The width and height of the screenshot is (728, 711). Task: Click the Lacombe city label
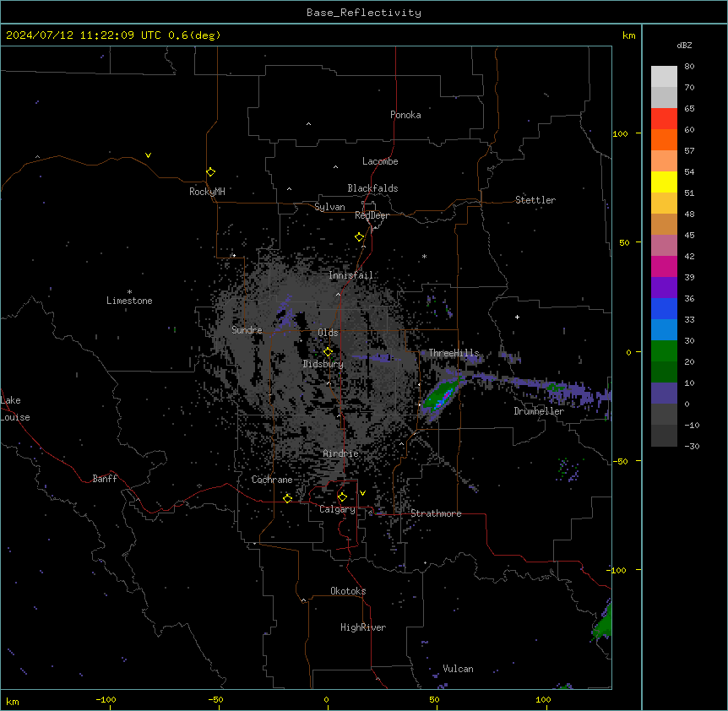(380, 161)
